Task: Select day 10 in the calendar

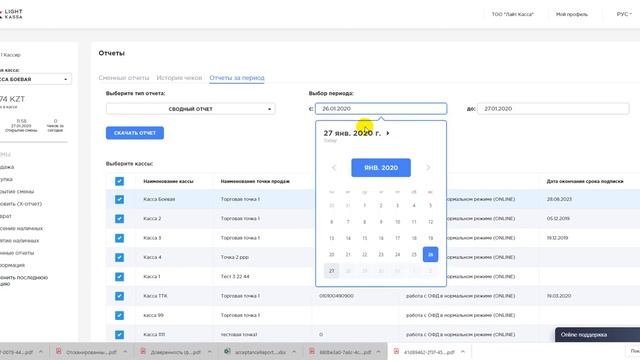Action: click(x=397, y=222)
